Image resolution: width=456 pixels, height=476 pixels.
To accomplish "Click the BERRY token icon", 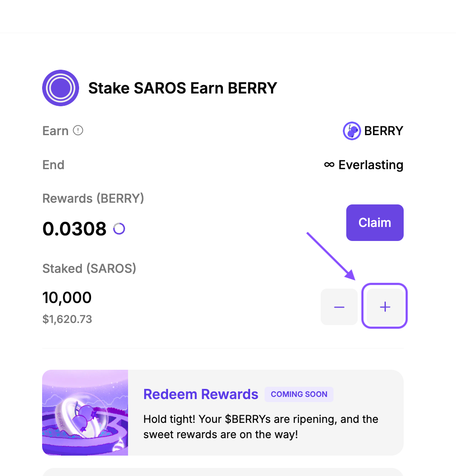I will [x=352, y=131].
